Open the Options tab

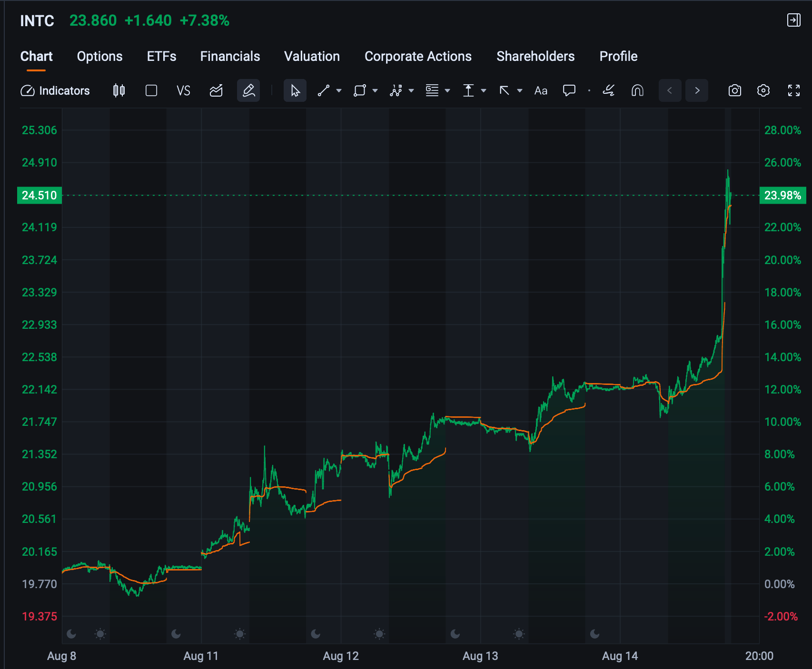point(100,56)
